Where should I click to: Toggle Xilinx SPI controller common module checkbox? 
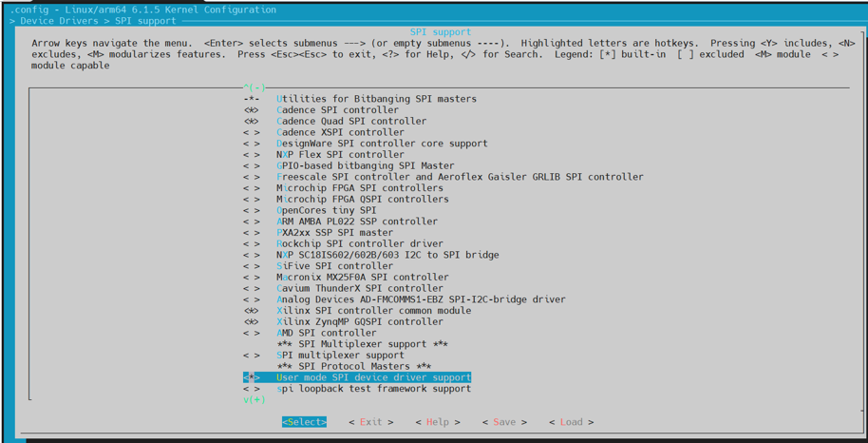(x=251, y=311)
